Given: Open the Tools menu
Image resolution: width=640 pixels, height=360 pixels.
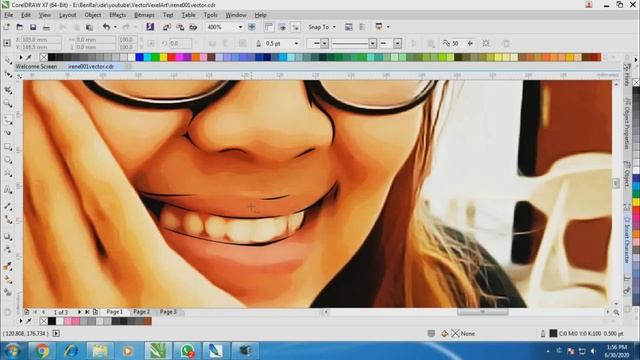Looking at the screenshot, I should [x=211, y=15].
